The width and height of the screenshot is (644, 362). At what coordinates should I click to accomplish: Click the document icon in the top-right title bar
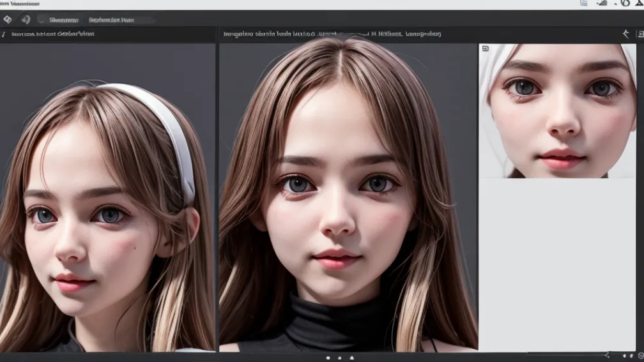pyautogui.click(x=583, y=3)
